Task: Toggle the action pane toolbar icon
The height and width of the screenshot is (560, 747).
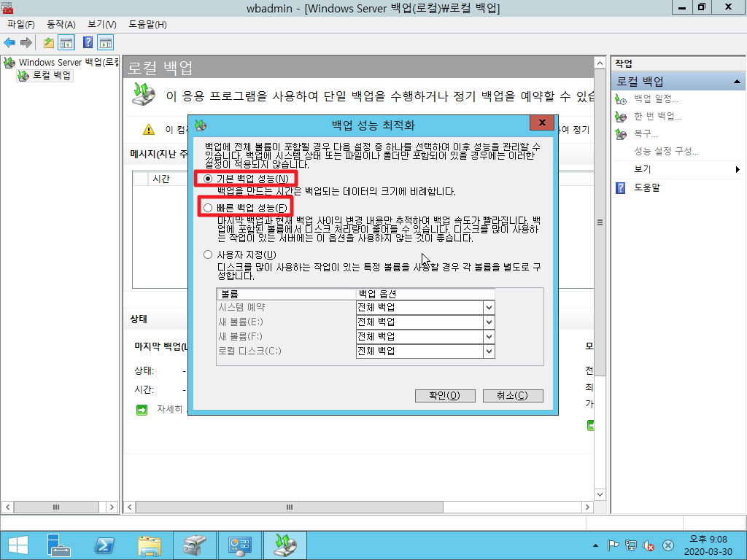Action: click(x=105, y=43)
